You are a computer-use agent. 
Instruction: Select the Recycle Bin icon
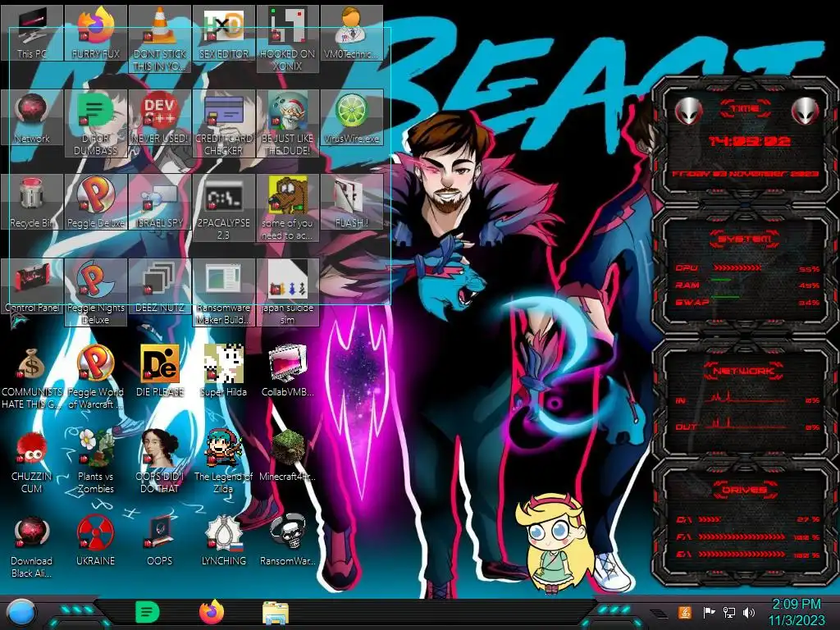point(32,202)
